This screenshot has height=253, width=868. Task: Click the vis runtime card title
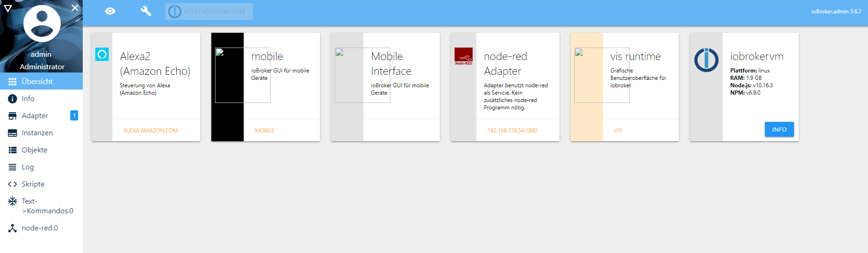635,56
